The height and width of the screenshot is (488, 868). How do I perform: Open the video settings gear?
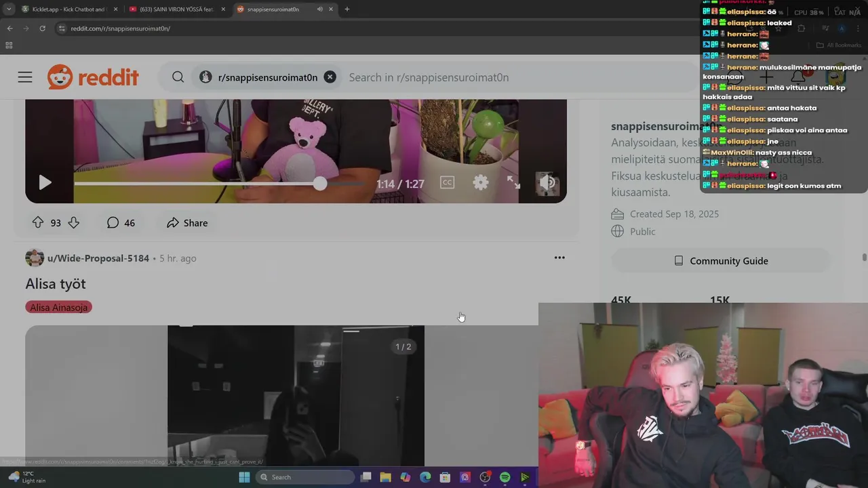coord(481,182)
